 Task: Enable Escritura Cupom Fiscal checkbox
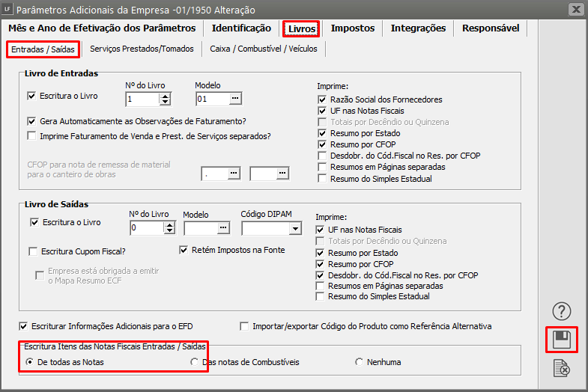33,251
